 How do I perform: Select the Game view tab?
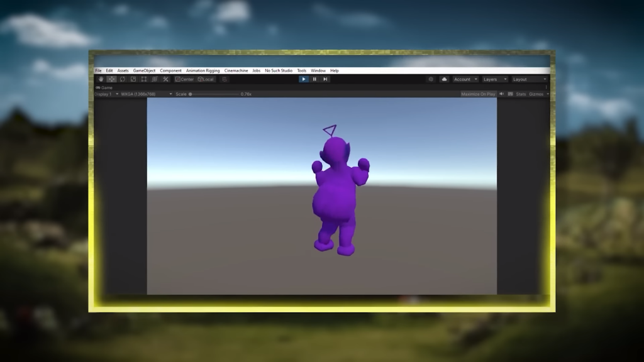click(x=106, y=88)
